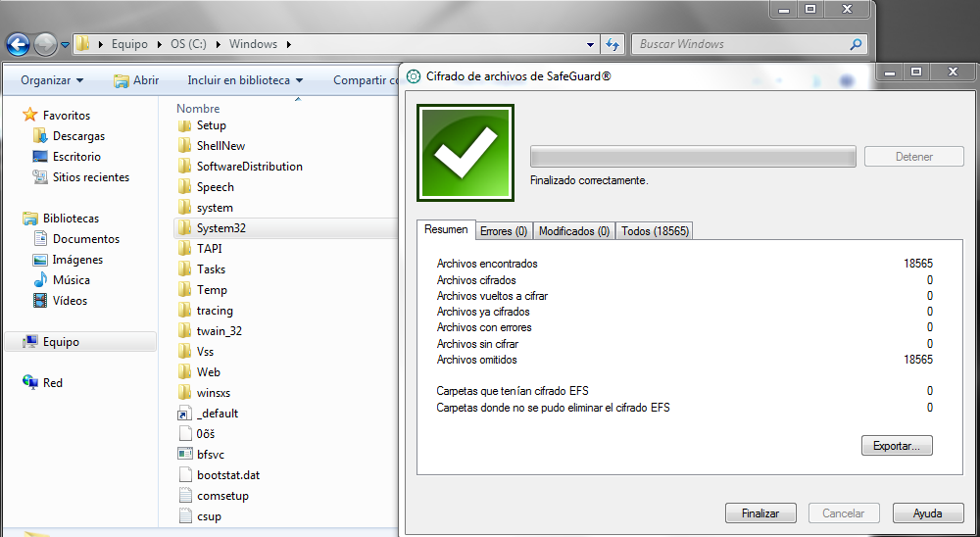Switch to the Resumen tab
The height and width of the screenshot is (537, 980).
446,229
